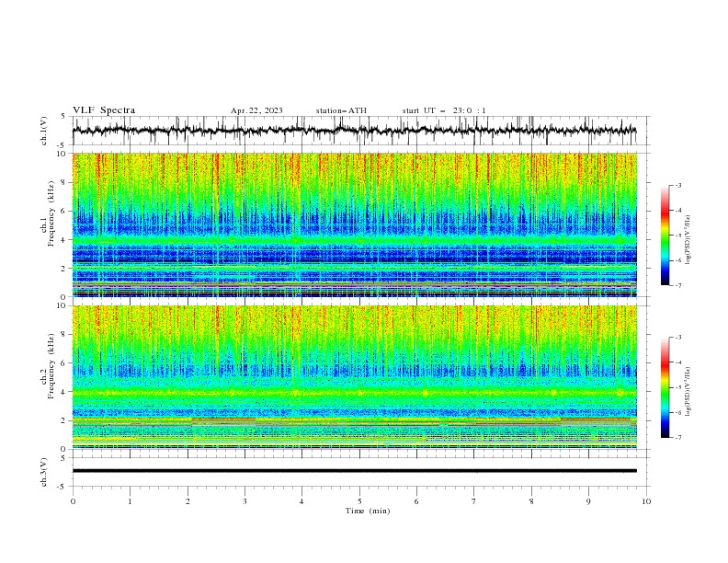Viewport: 728px width, 563px height.
Task: Click inside the ch.2 spectrogram panel
Action: click(x=355, y=377)
